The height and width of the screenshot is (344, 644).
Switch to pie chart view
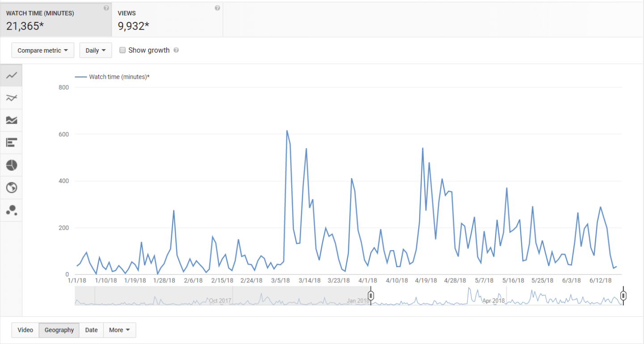point(12,165)
